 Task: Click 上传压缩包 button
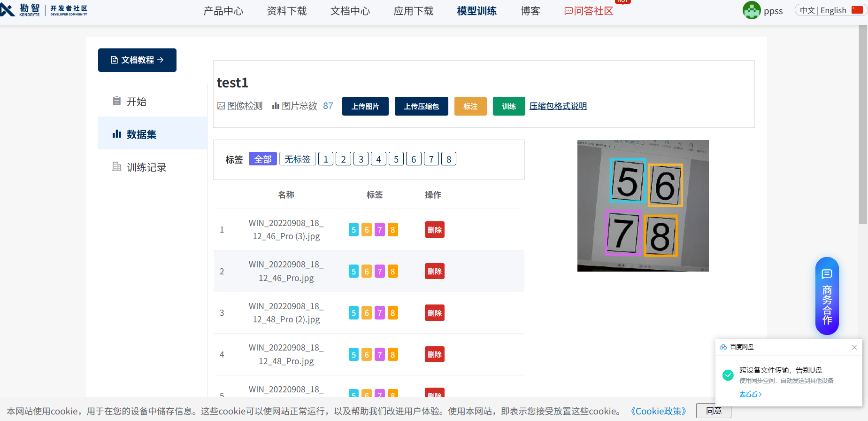pos(422,106)
